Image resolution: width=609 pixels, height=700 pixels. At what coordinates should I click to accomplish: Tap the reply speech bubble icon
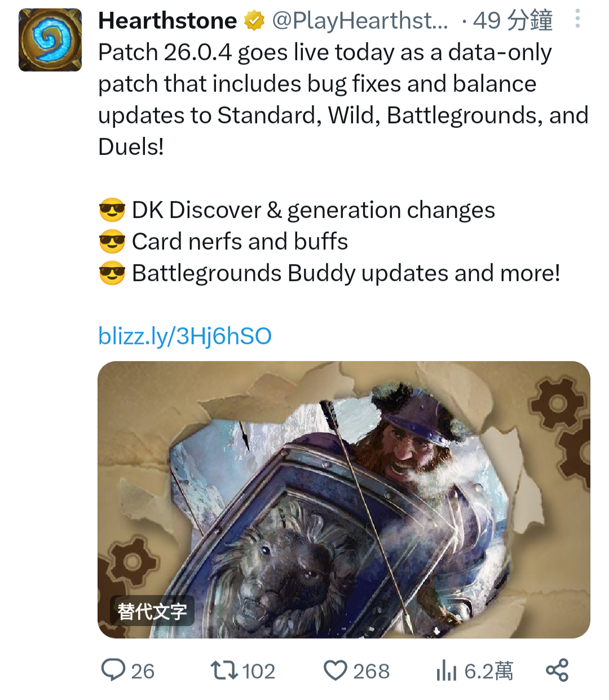(x=113, y=670)
